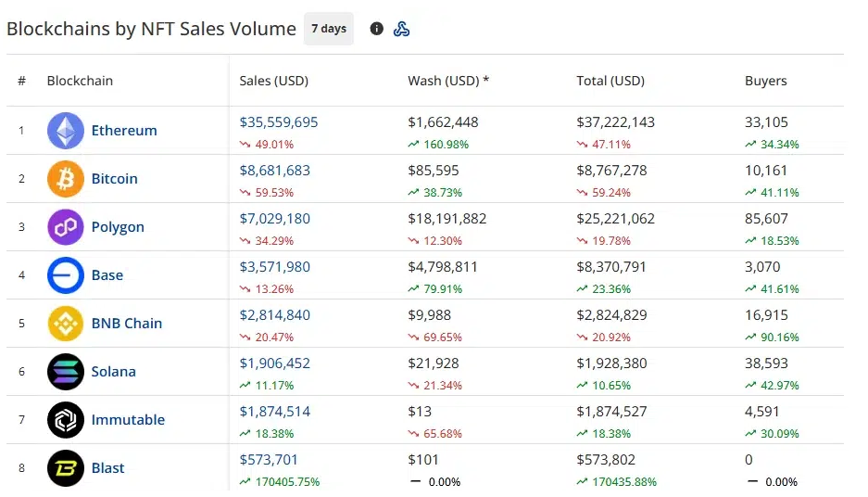Open the Solana blockchain link
Viewport: 868px width, 497px height.
pos(114,372)
